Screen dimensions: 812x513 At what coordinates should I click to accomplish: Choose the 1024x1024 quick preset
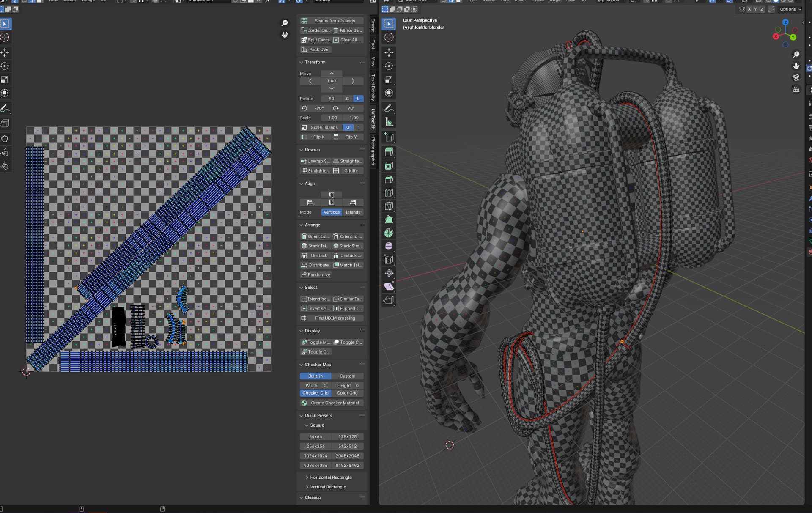315,456
